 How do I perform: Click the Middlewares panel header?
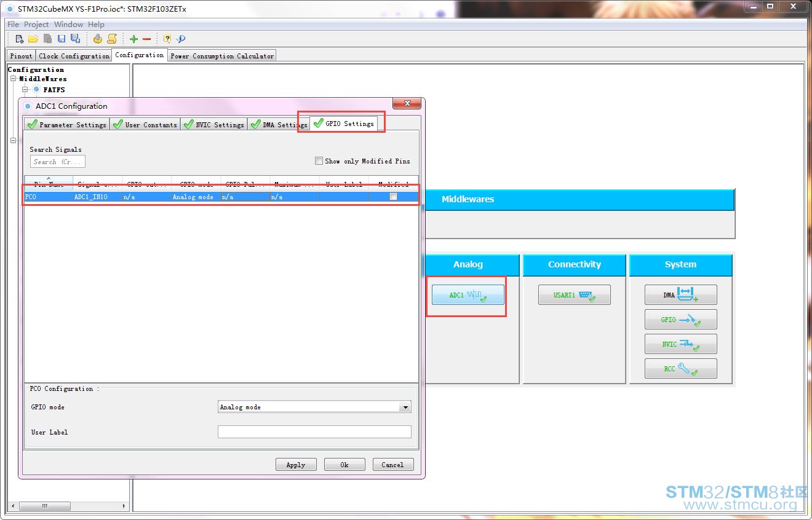[x=580, y=199]
